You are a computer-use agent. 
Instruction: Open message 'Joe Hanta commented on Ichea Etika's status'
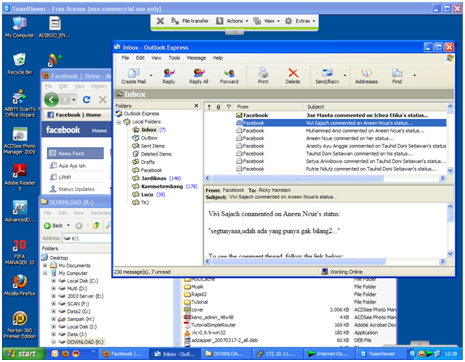325,115
